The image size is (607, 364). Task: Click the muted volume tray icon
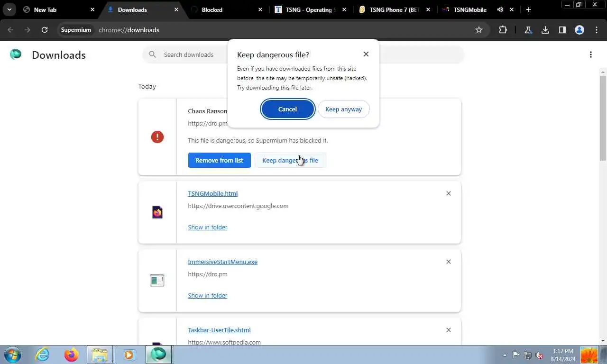click(539, 355)
